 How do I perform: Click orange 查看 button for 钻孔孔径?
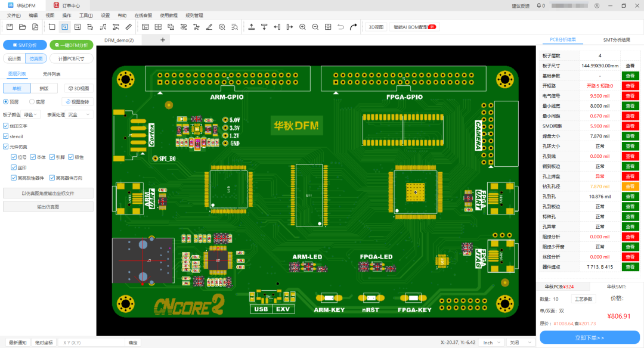pos(630,187)
